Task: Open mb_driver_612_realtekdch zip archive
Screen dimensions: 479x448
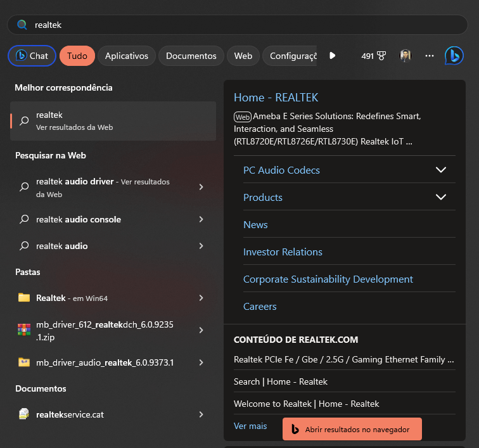Action: click(113, 330)
